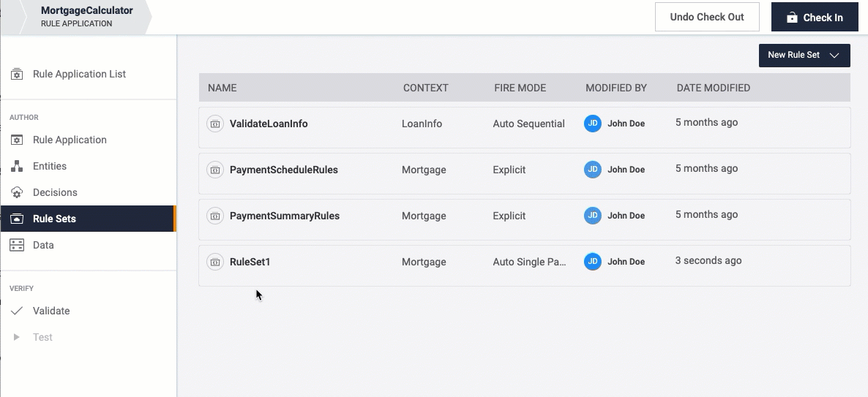Open the New Rule Set dropdown
The height and width of the screenshot is (397, 868).
coord(804,56)
